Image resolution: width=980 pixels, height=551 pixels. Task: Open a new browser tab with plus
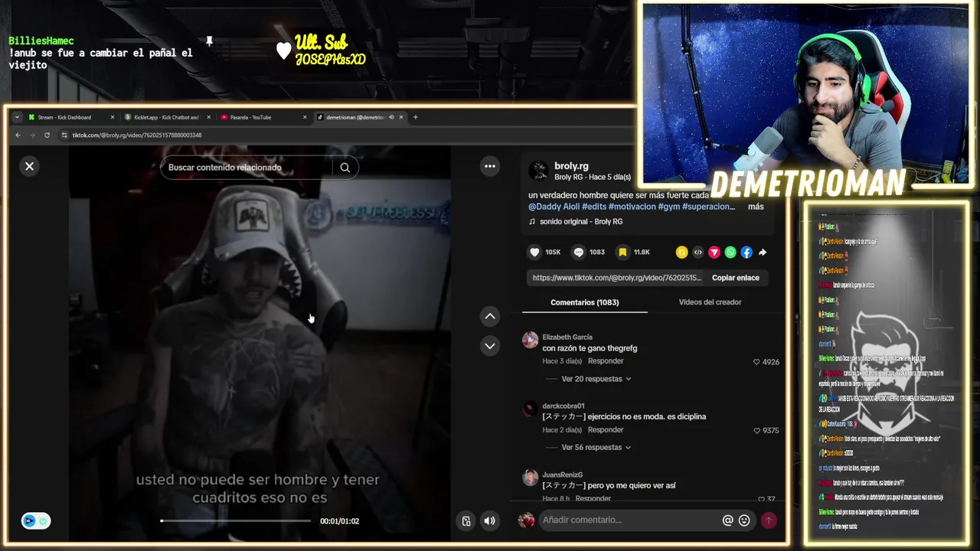coord(416,117)
